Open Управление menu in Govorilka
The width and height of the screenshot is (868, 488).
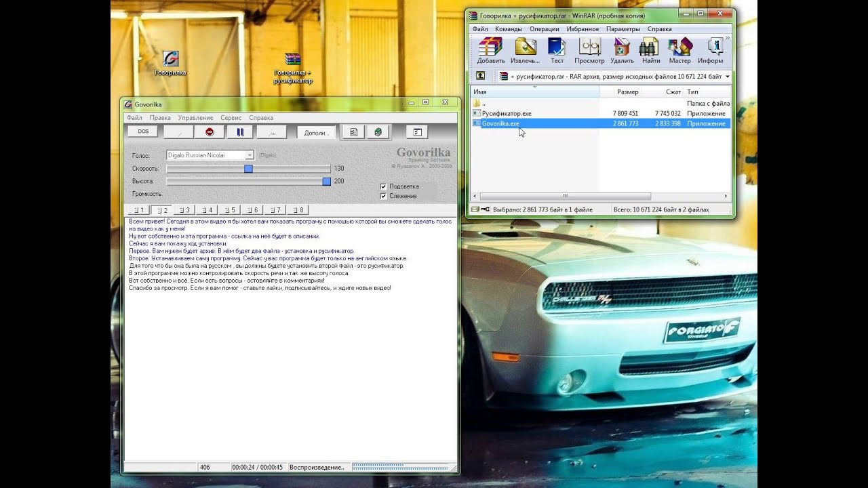tap(195, 118)
